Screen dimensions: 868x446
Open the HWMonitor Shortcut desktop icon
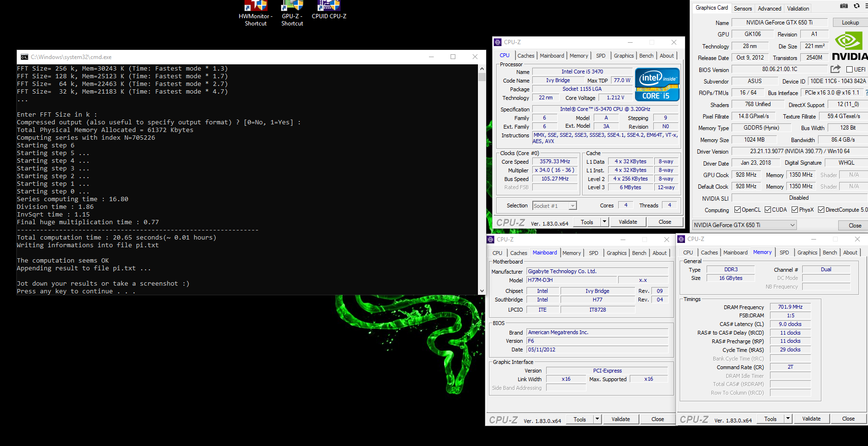(x=256, y=13)
